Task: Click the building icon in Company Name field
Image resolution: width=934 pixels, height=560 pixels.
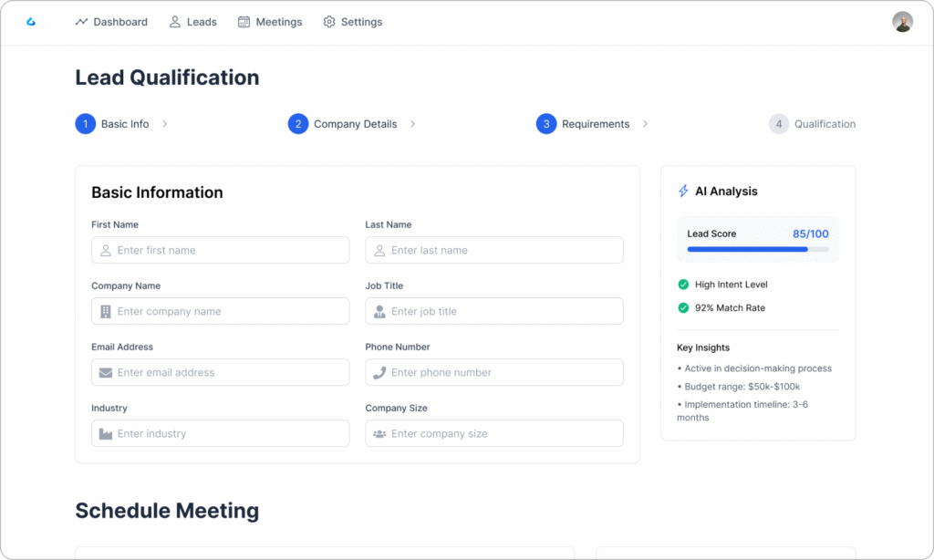Action: [x=105, y=311]
